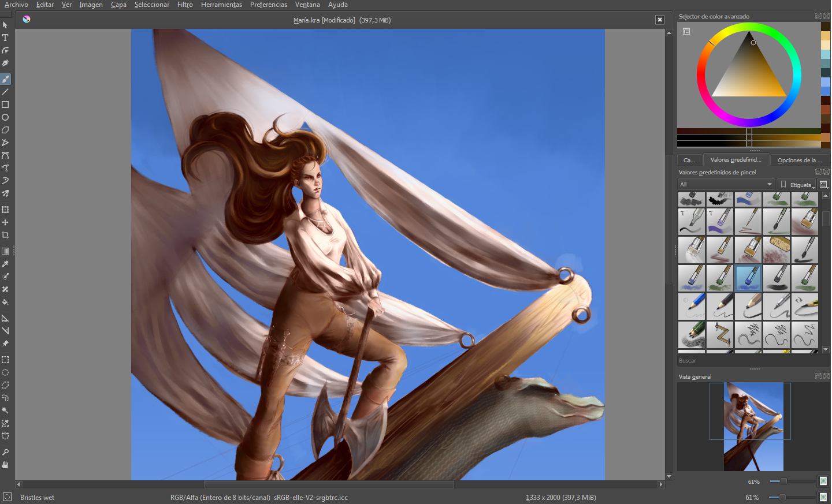Open the Capa menu
The image size is (832, 504).
pyautogui.click(x=118, y=5)
